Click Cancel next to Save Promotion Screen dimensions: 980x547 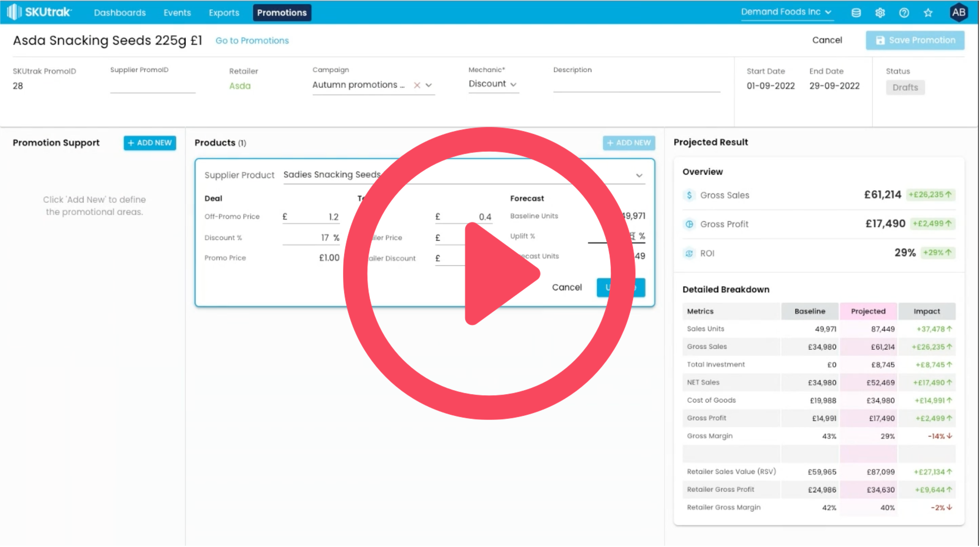[827, 40]
